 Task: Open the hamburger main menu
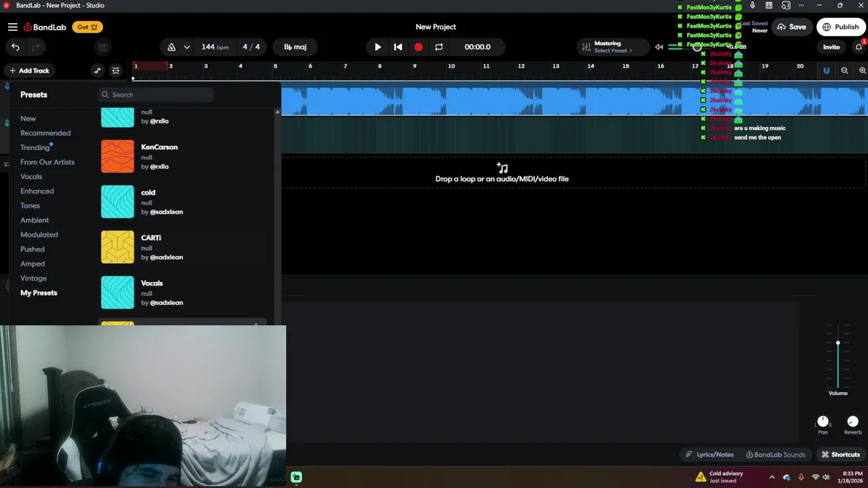tap(12, 27)
